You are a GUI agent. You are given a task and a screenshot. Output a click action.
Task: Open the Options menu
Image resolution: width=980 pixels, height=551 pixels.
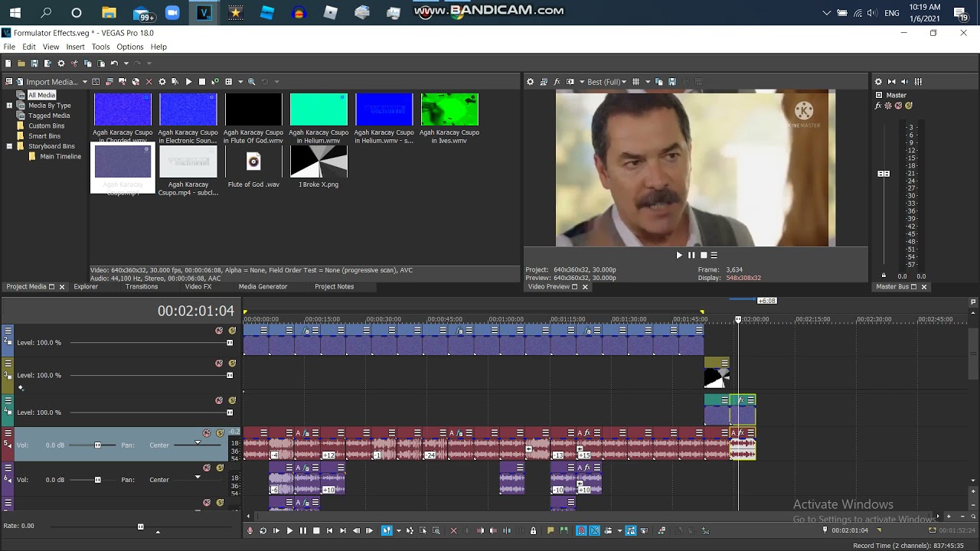click(x=129, y=47)
